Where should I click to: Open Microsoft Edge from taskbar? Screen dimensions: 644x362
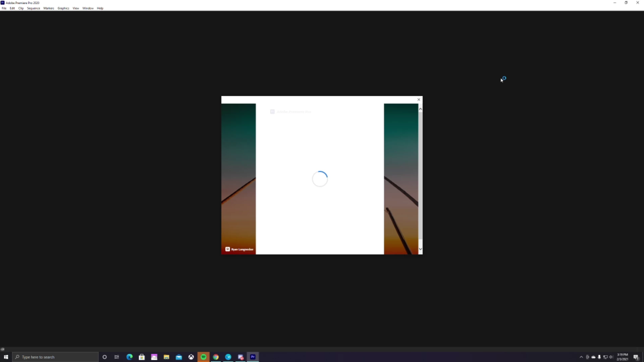129,357
